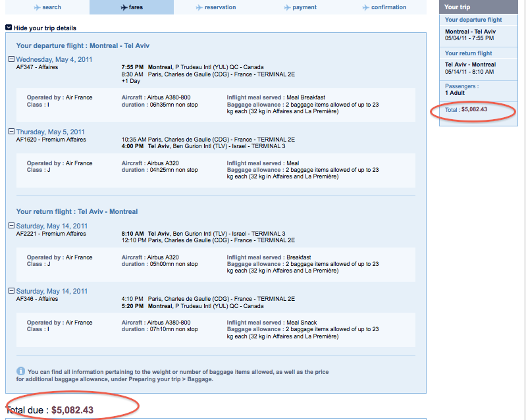Go to the reservation step tab
526x420 pixels.
pyautogui.click(x=221, y=7)
